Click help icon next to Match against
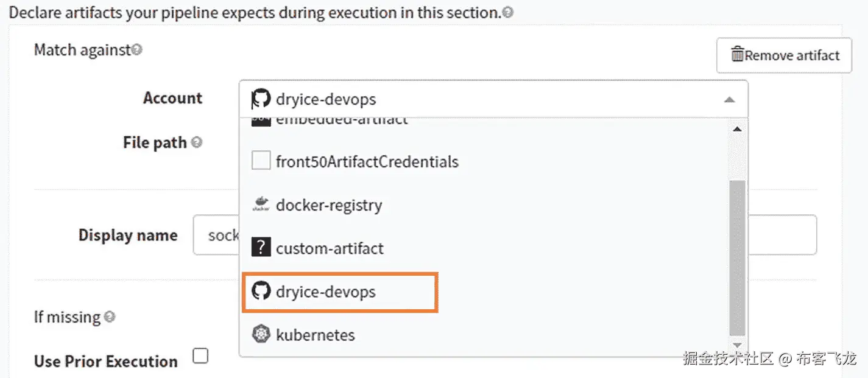The image size is (868, 378). (x=137, y=50)
